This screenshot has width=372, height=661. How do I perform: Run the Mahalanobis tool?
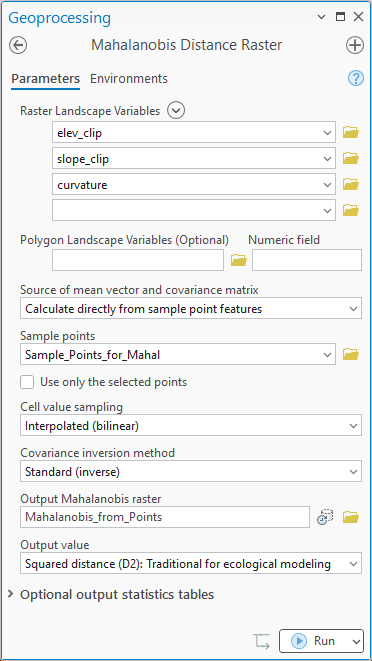[313, 641]
